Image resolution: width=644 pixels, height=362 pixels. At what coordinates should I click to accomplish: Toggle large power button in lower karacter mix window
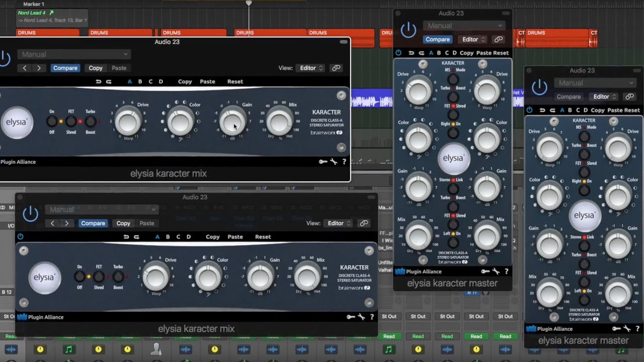pos(30,214)
